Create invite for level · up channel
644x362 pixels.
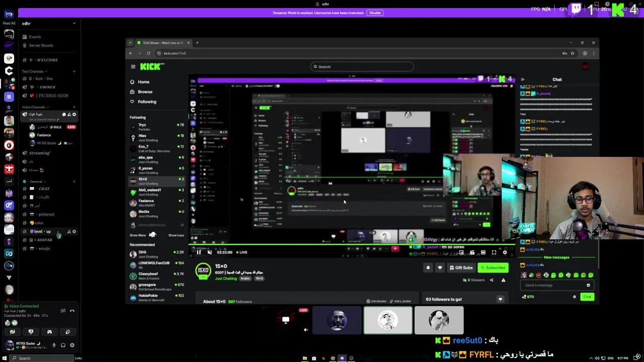coord(69,232)
